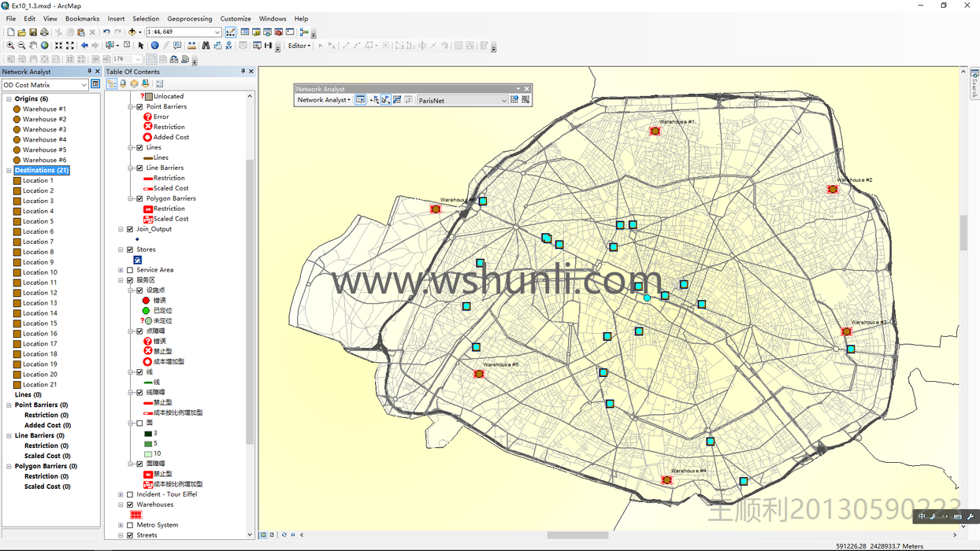Uncheck the Point Barriers layer
980x551 pixels.
pyautogui.click(x=140, y=107)
